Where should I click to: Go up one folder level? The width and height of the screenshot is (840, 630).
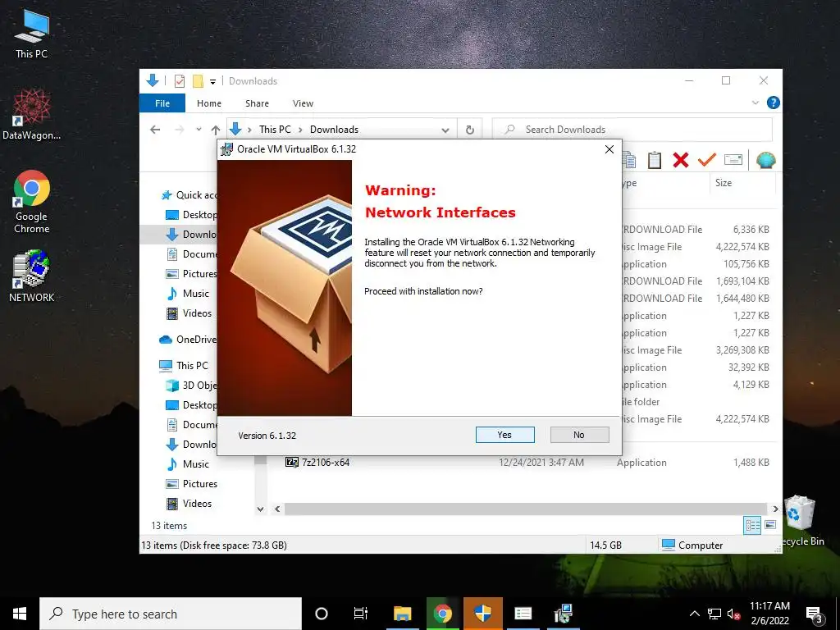tap(216, 130)
